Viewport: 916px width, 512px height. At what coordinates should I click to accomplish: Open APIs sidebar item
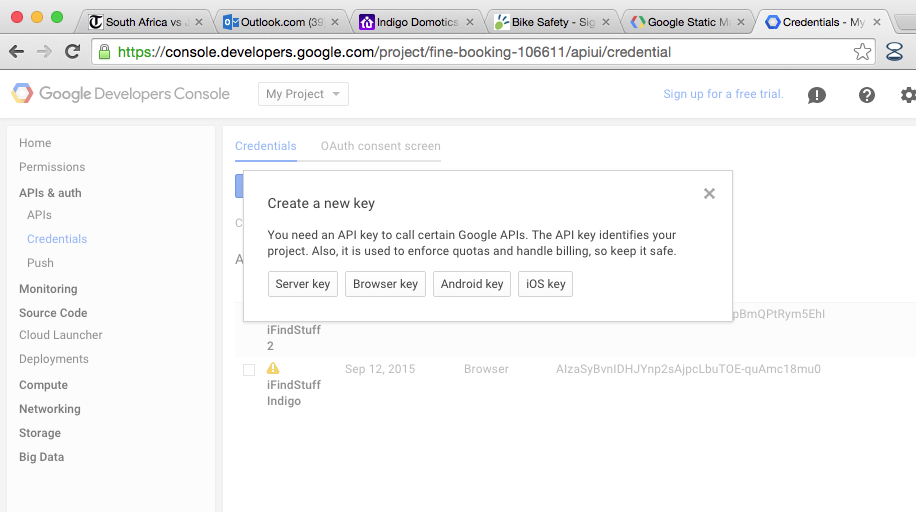pos(39,215)
